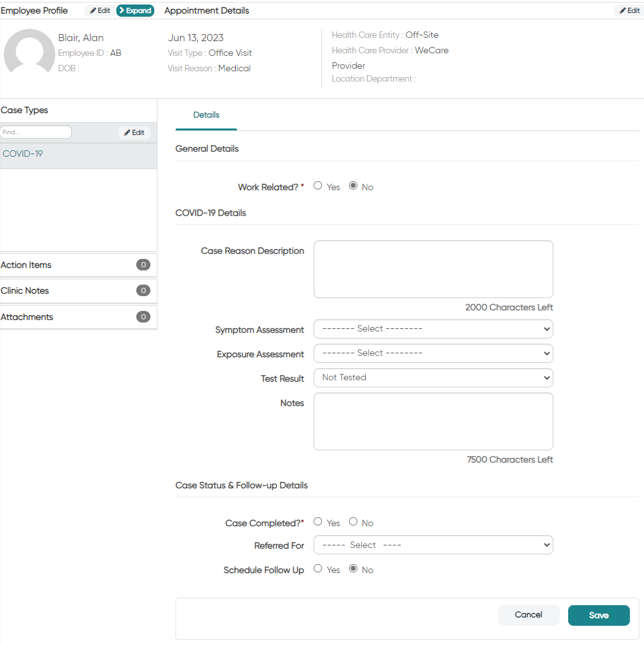Click Edit pencil in Employee Profile header
The image size is (644, 645).
tap(100, 11)
